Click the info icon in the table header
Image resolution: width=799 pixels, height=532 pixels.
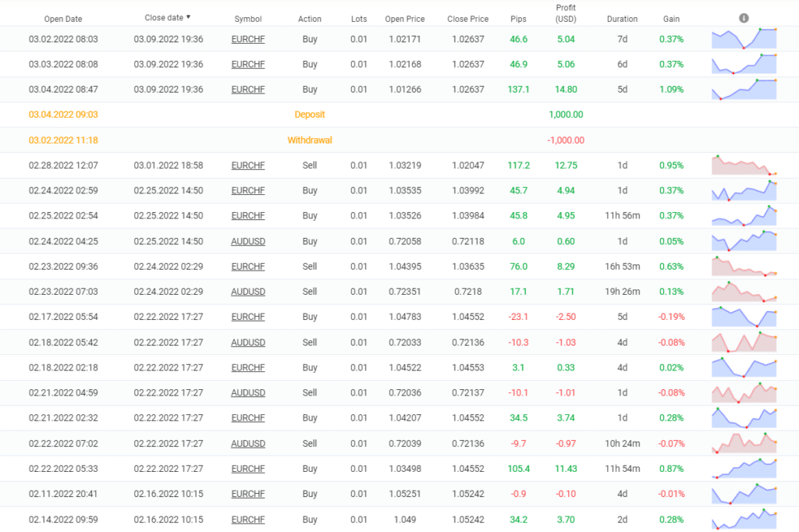click(x=744, y=18)
